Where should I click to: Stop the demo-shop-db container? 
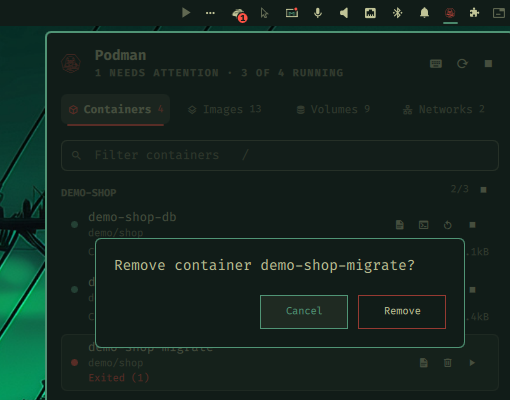[x=472, y=225]
